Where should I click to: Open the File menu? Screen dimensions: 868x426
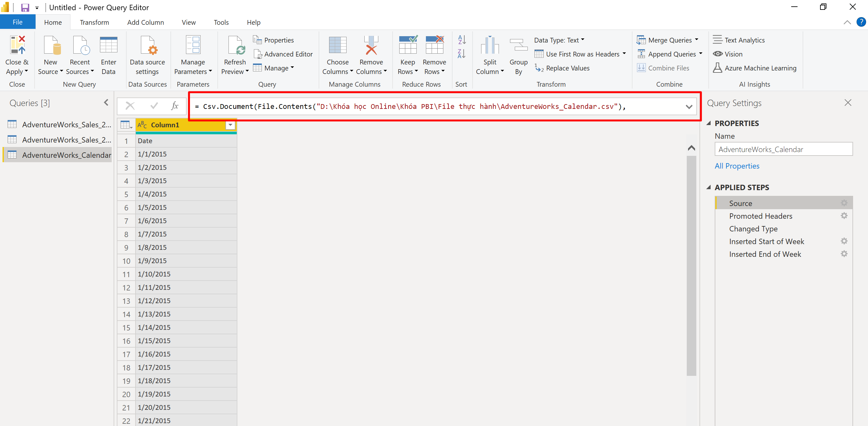[17, 22]
